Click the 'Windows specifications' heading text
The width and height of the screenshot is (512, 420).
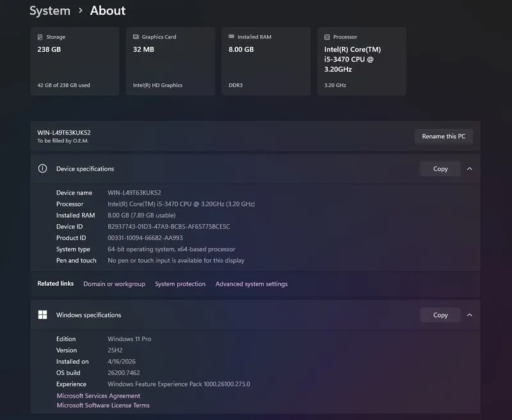click(x=88, y=315)
